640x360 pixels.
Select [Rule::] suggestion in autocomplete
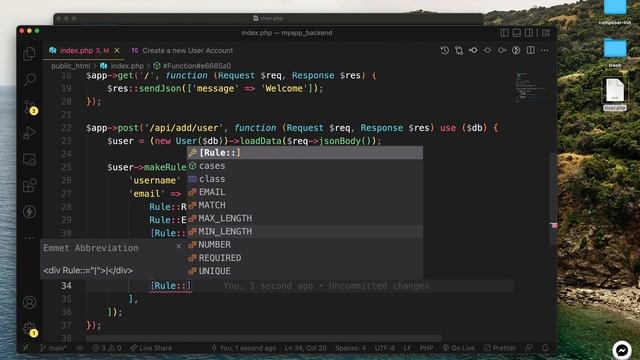[x=305, y=153]
